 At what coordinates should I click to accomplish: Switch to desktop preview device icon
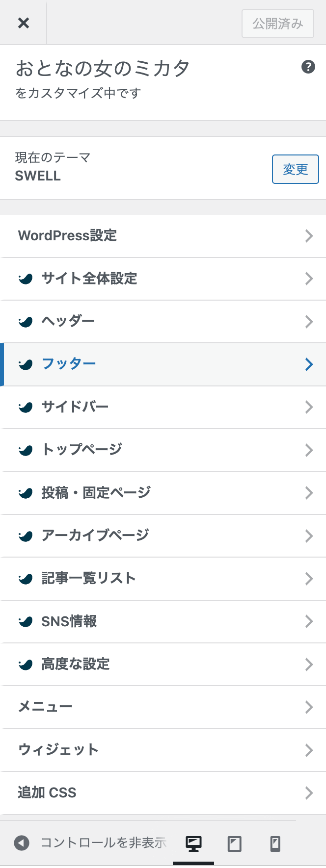(193, 843)
